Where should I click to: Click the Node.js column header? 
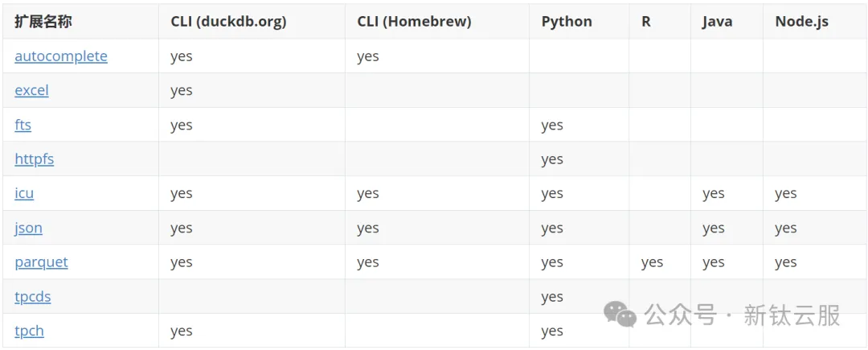pyautogui.click(x=801, y=22)
